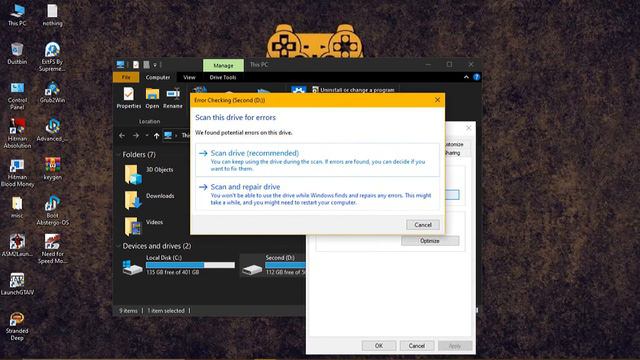The image size is (640, 360).
Task: Collapse the Devices and drives (2) group
Action: (x=119, y=246)
